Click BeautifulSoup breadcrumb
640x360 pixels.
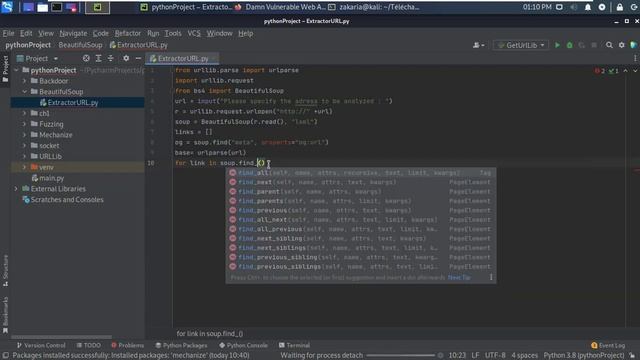pyautogui.click(x=80, y=45)
